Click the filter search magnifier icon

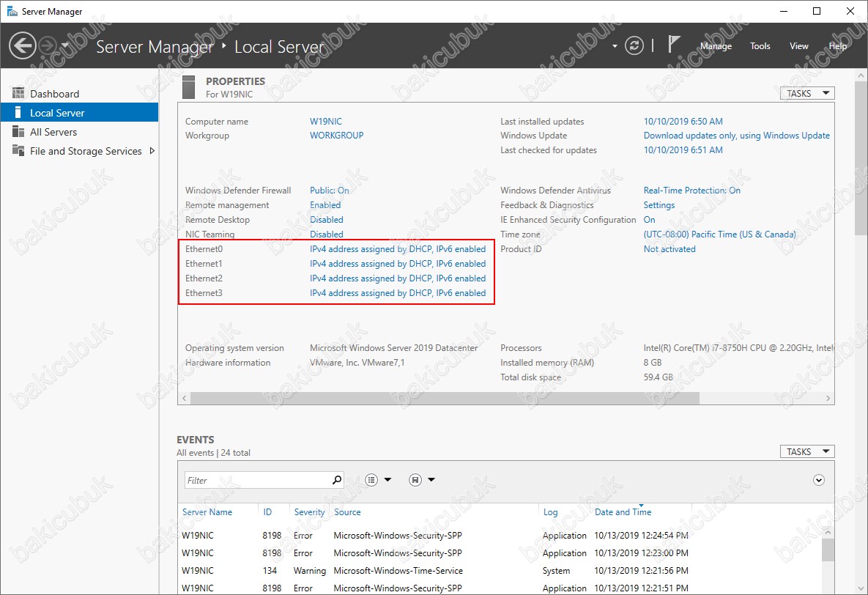[x=336, y=480]
